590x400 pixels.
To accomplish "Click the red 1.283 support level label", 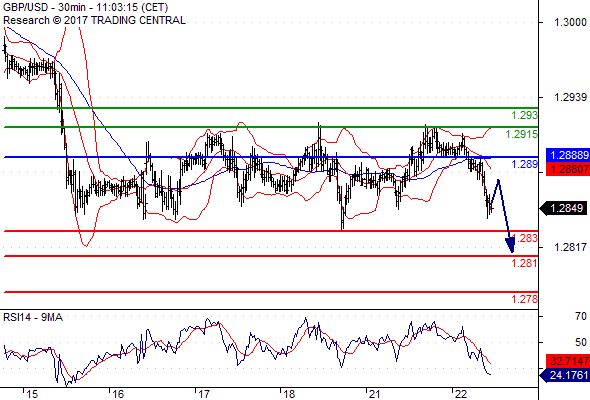I will pyautogui.click(x=525, y=238).
